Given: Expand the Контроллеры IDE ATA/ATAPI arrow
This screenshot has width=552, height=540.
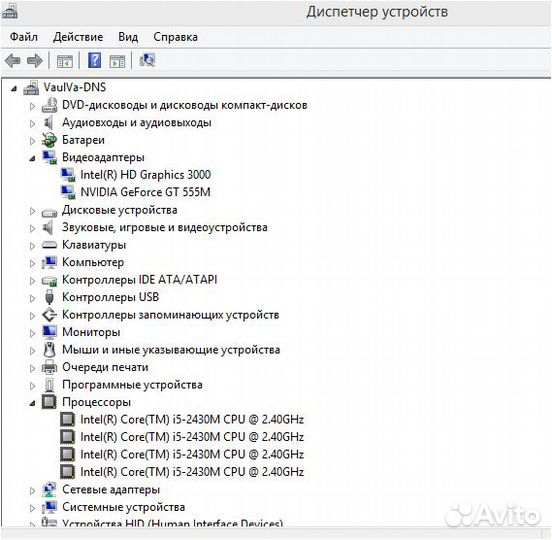Looking at the screenshot, I should tap(32, 281).
